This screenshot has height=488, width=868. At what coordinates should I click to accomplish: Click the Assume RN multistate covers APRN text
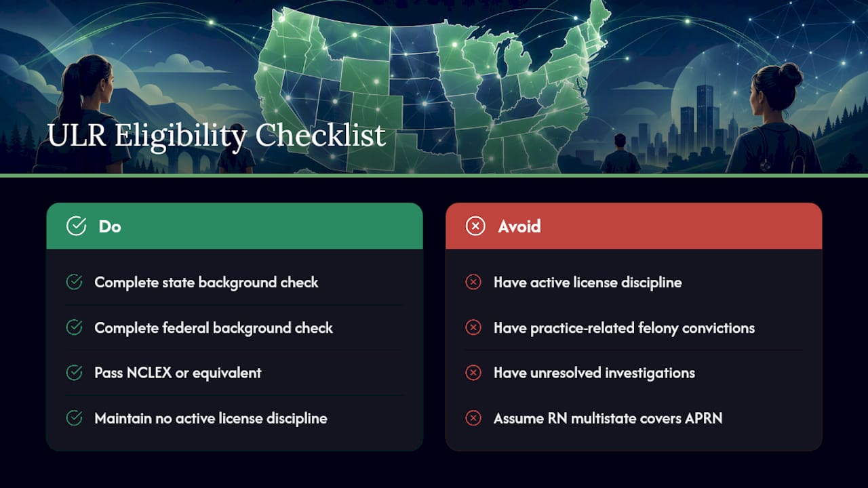[x=608, y=418]
